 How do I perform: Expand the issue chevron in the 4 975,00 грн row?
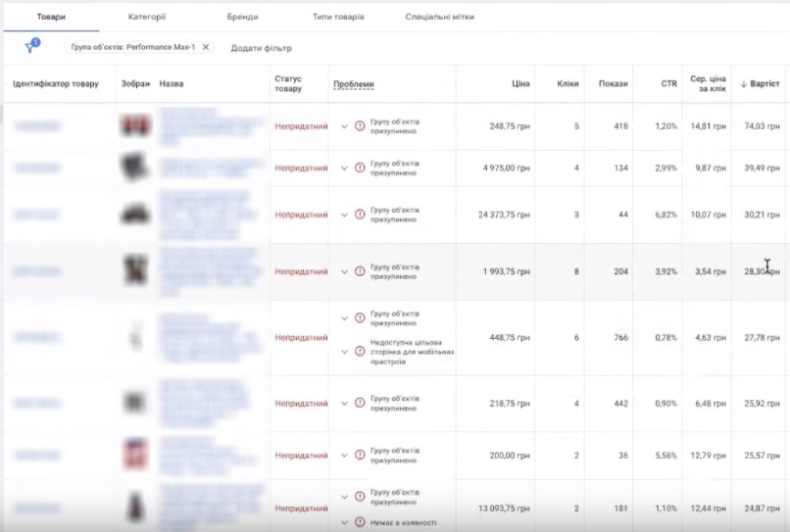coord(344,169)
